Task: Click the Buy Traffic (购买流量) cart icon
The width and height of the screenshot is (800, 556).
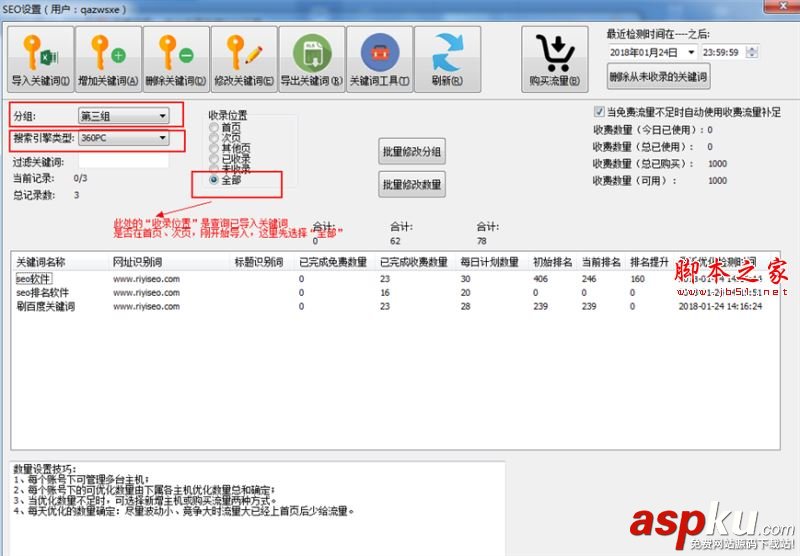Action: 555,59
